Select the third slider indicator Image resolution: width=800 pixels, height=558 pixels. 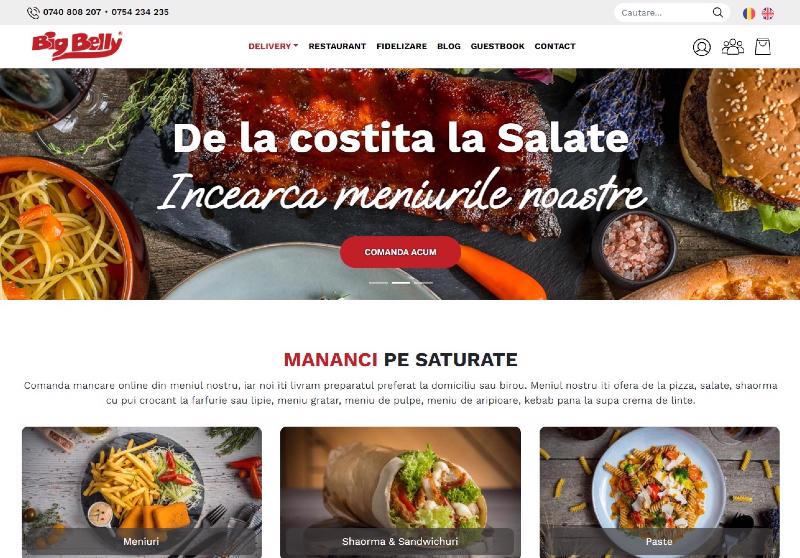pos(423,283)
